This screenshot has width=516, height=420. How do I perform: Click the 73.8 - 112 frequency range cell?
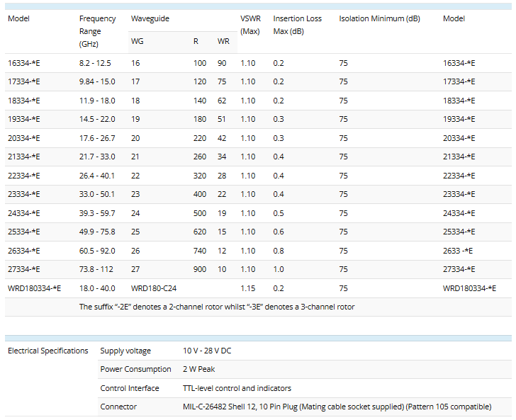(x=96, y=269)
